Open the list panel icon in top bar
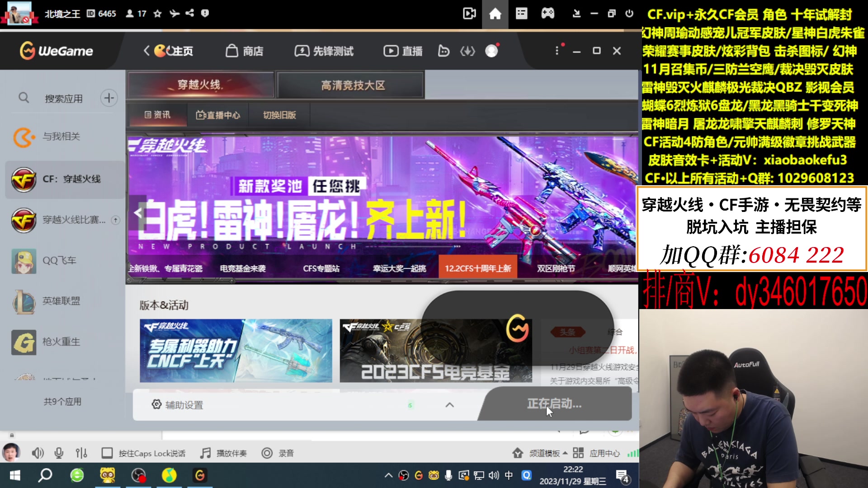The width and height of the screenshot is (868, 488). click(521, 14)
